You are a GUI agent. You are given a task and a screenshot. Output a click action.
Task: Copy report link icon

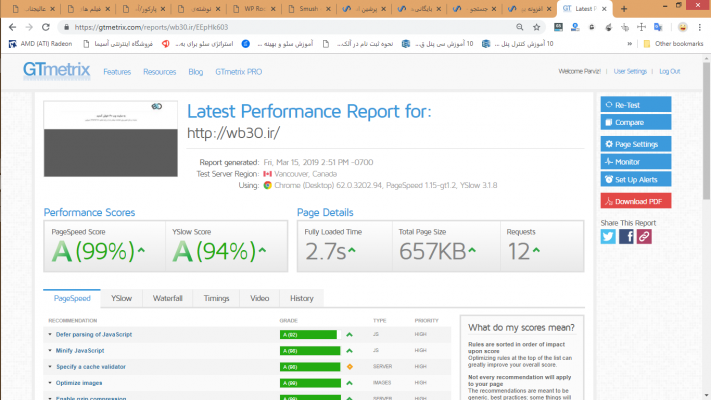(x=644, y=236)
